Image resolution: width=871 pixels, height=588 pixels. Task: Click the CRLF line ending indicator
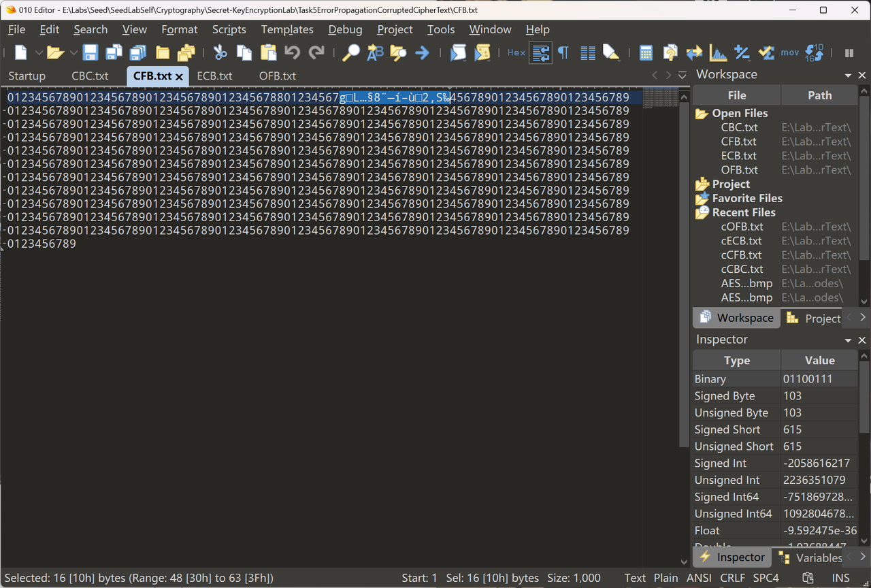click(x=732, y=578)
